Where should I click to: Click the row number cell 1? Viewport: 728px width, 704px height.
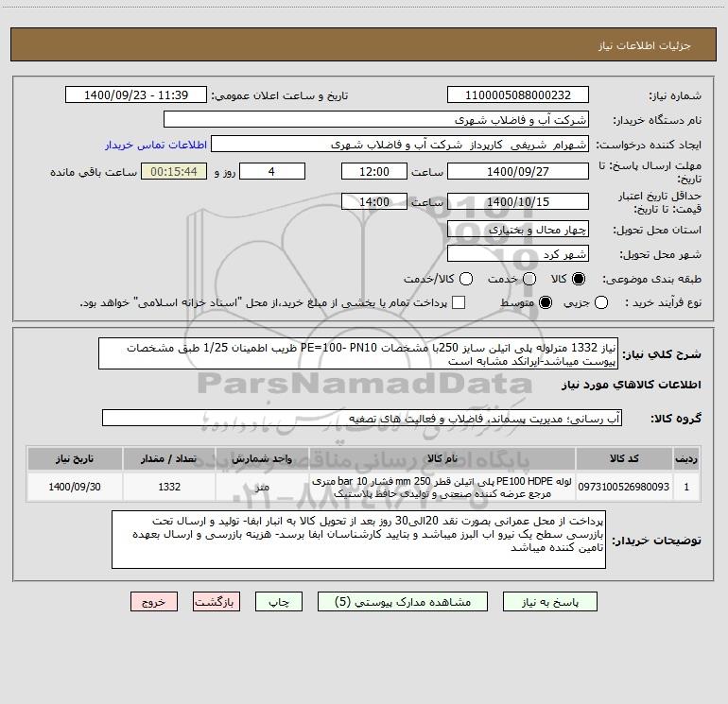(686, 487)
